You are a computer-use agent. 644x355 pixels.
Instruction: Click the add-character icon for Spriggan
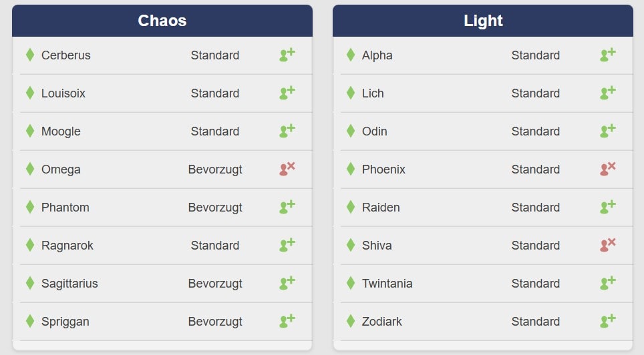point(287,321)
